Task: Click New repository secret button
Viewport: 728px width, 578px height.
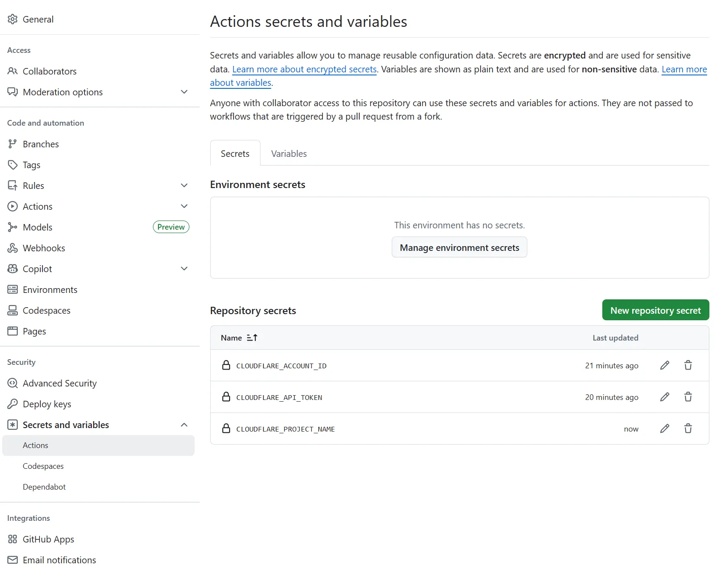Action: tap(655, 310)
